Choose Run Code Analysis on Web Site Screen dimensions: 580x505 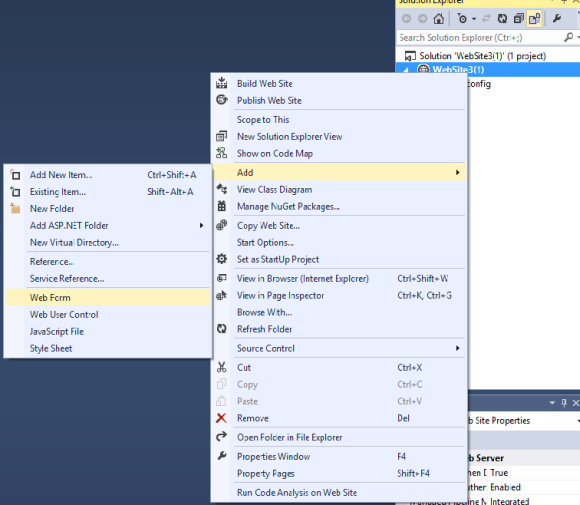click(x=297, y=493)
